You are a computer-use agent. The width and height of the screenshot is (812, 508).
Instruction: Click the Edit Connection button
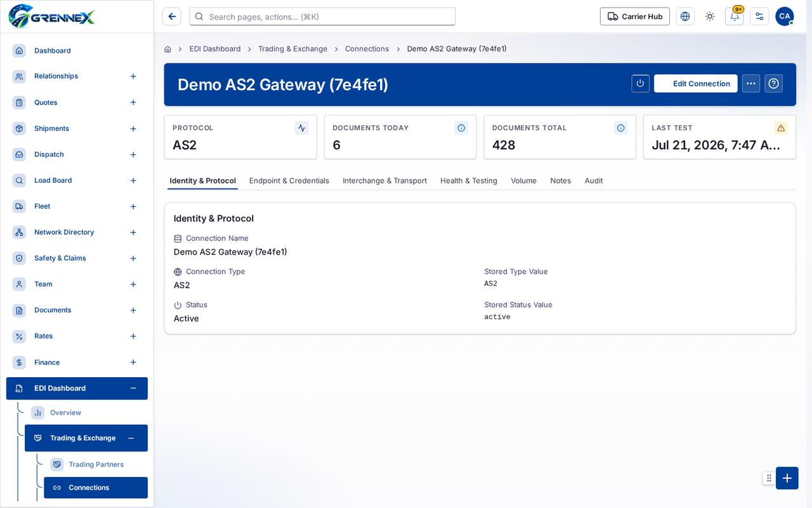pyautogui.click(x=696, y=83)
